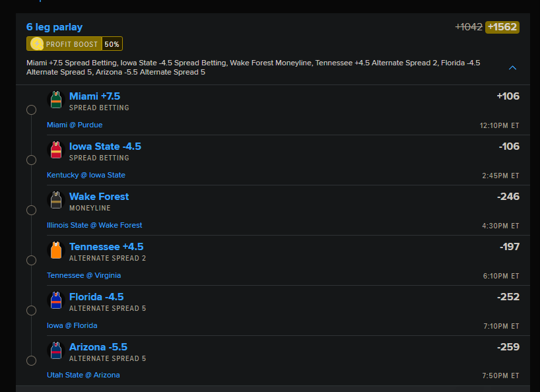
Task: Click the 6:10PM ET start time
Action: [501, 276]
